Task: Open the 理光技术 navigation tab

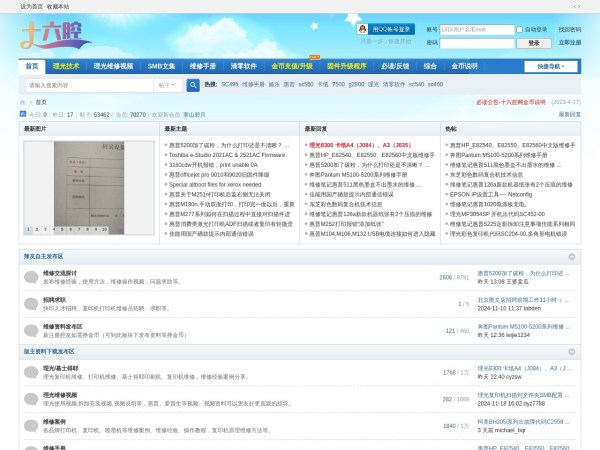Action: pos(67,66)
